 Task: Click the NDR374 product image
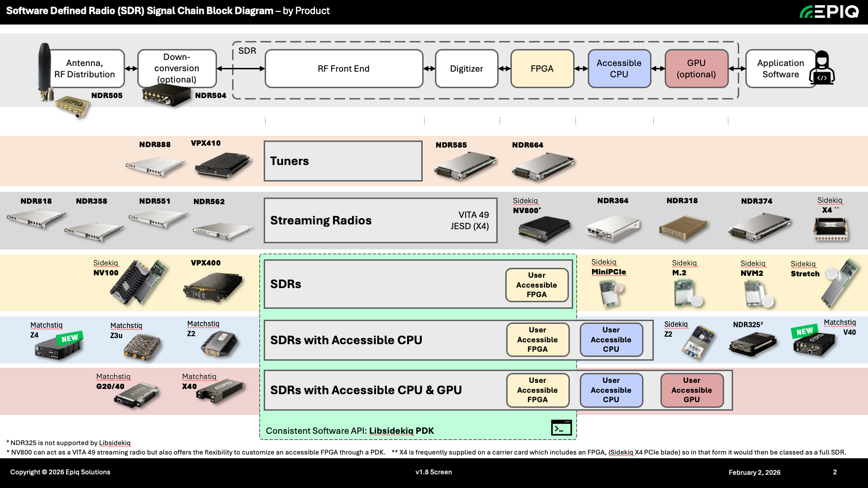(x=759, y=226)
